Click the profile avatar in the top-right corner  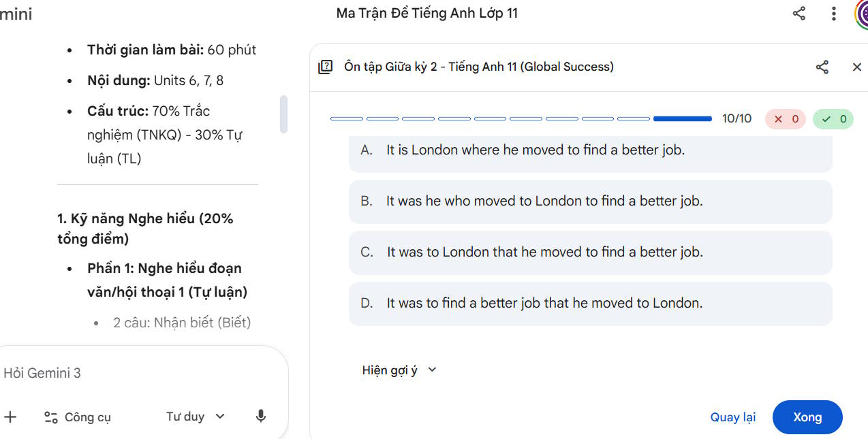861,14
